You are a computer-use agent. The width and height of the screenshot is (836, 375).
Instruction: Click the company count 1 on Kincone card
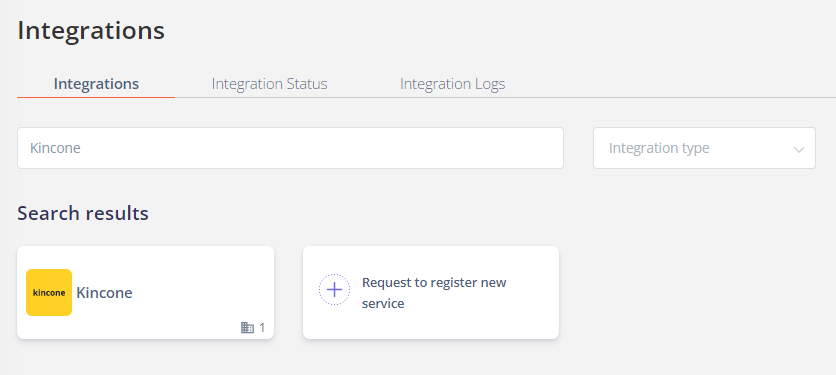262,328
